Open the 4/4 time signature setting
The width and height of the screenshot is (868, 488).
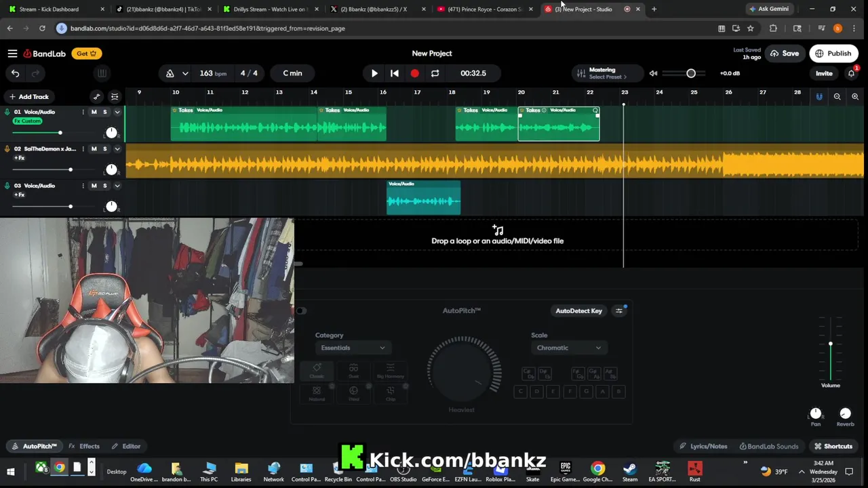coord(249,73)
